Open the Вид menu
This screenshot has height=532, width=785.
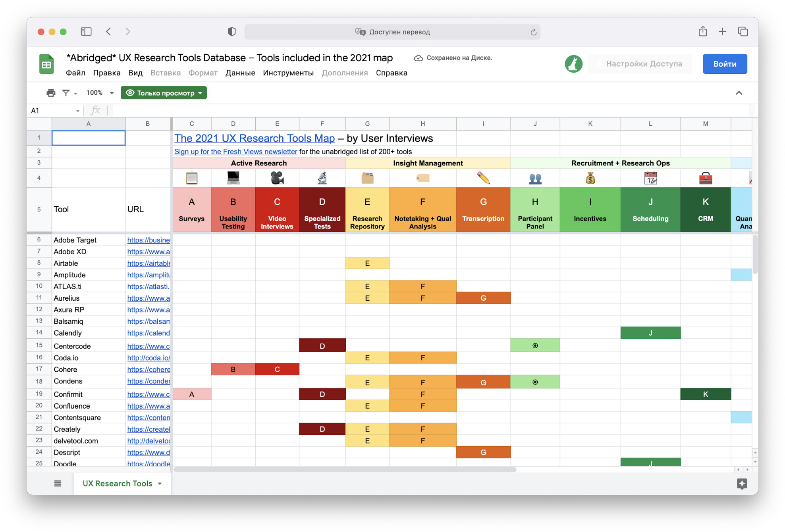pyautogui.click(x=135, y=73)
